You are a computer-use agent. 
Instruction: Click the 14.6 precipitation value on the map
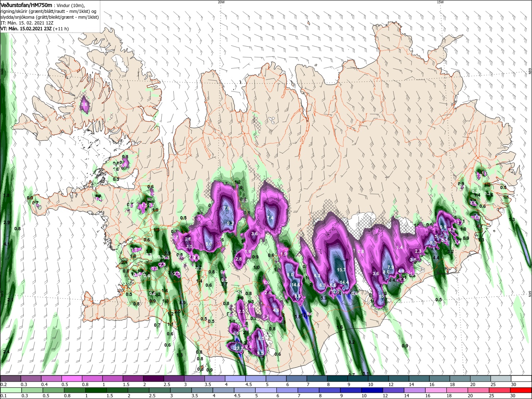(x=296, y=285)
